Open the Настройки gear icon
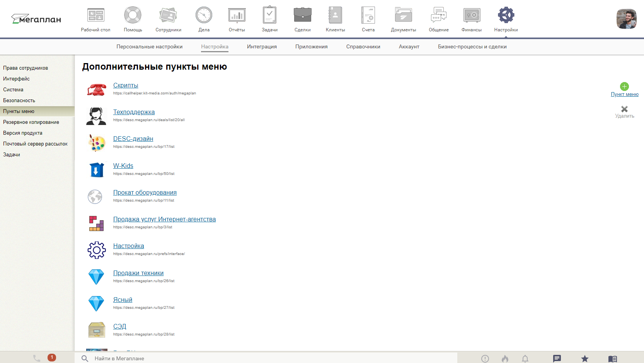Screen dimensions: 644x363 (x=506, y=15)
